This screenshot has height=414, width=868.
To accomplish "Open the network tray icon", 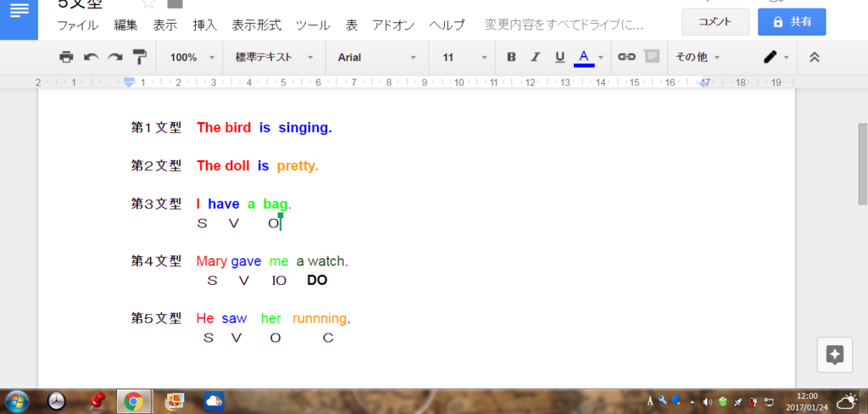I will click(769, 401).
